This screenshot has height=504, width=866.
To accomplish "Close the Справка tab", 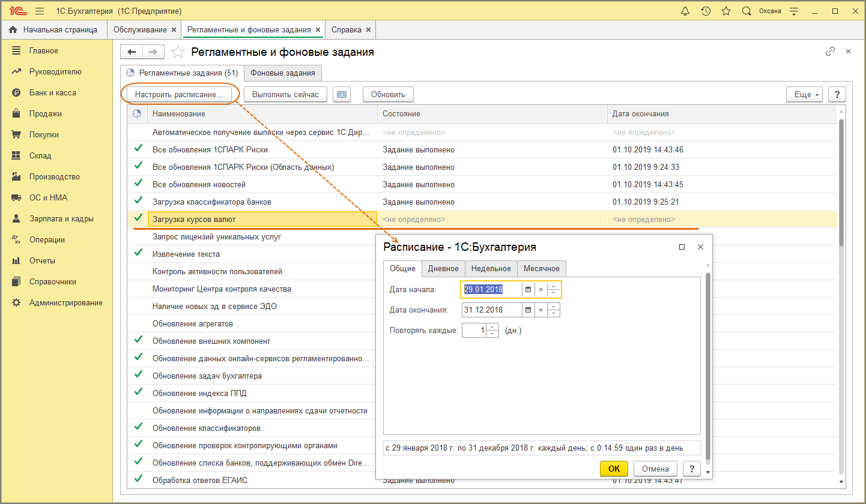I will point(368,29).
